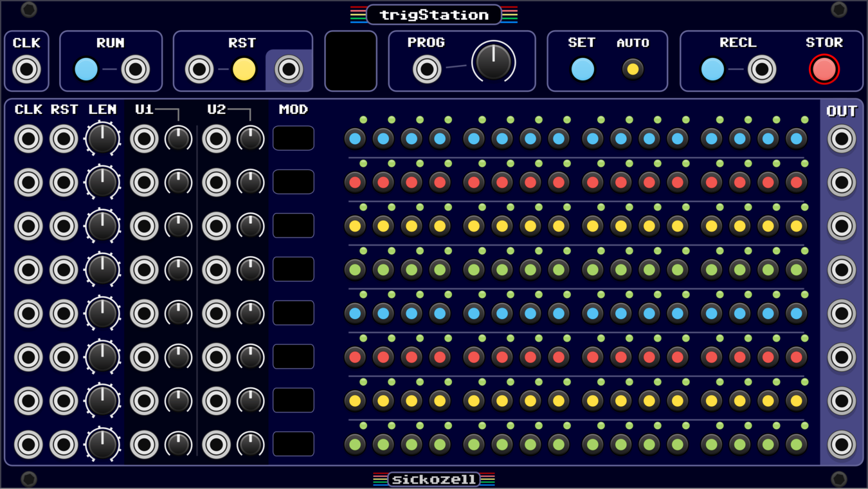Click the large PROG knob
Viewport: 868px width, 489px height.
[493, 62]
